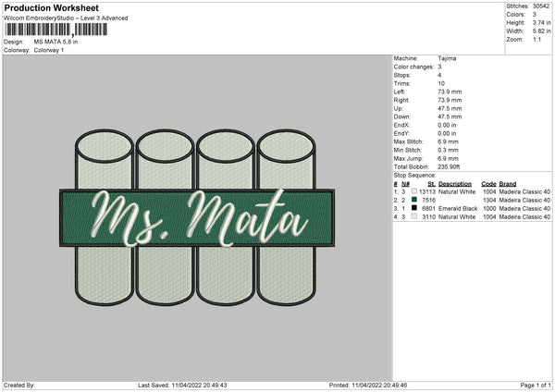Select the 'Colorway 1' value
The height and width of the screenshot is (392, 555).
point(49,50)
